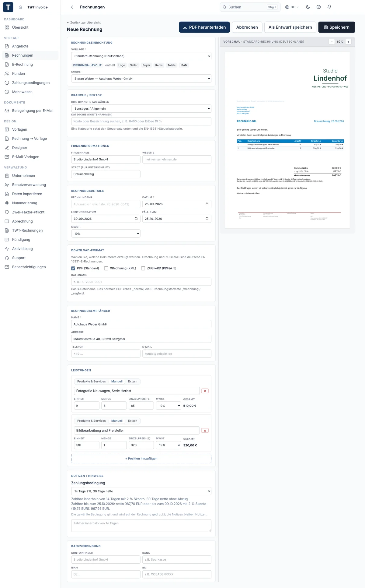This screenshot has height=588, width=365.
Task: Go to Angebote in sidebar
Action: [x=30, y=46]
